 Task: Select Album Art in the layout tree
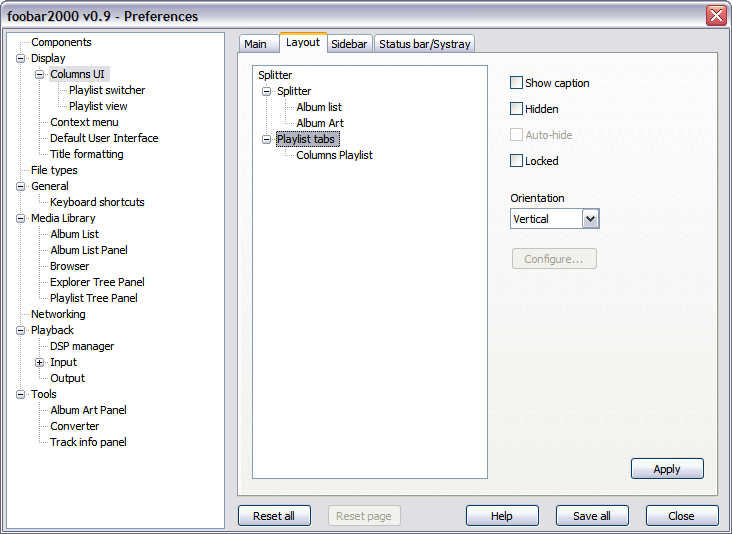pyautogui.click(x=320, y=123)
